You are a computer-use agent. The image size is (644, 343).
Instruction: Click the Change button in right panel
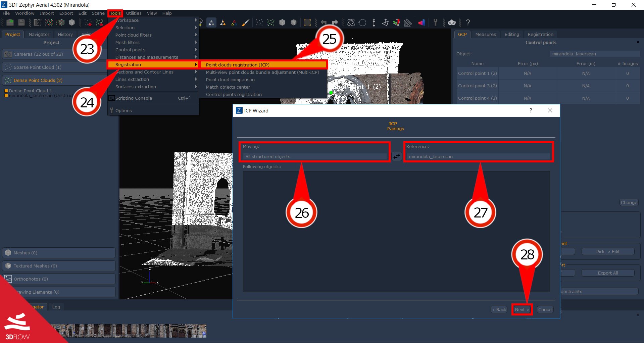[629, 202]
